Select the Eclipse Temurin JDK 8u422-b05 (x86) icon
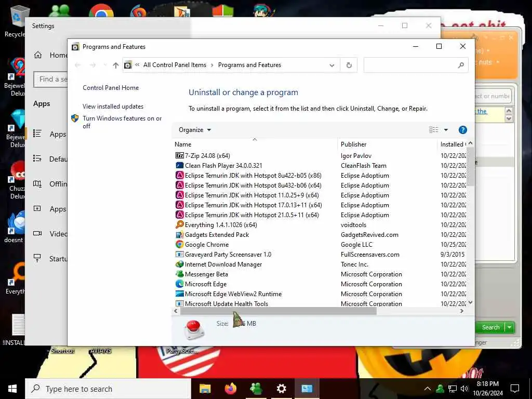This screenshot has height=399, width=532. (179, 176)
